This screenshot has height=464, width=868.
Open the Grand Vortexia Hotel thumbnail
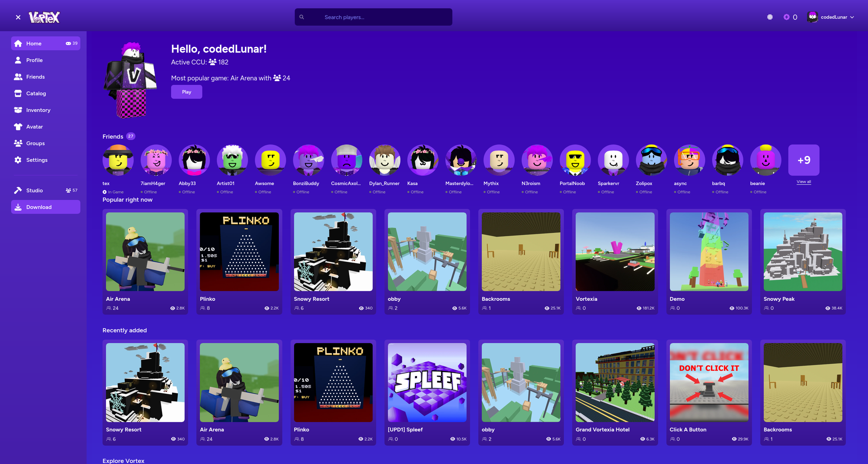615,383
